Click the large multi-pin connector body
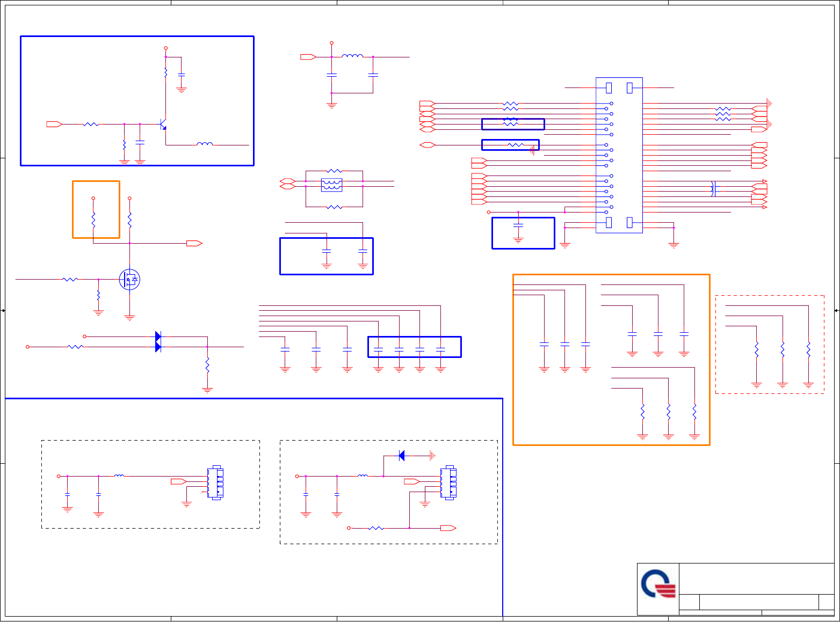Viewport: 840px width, 622px height. pyautogui.click(x=619, y=155)
